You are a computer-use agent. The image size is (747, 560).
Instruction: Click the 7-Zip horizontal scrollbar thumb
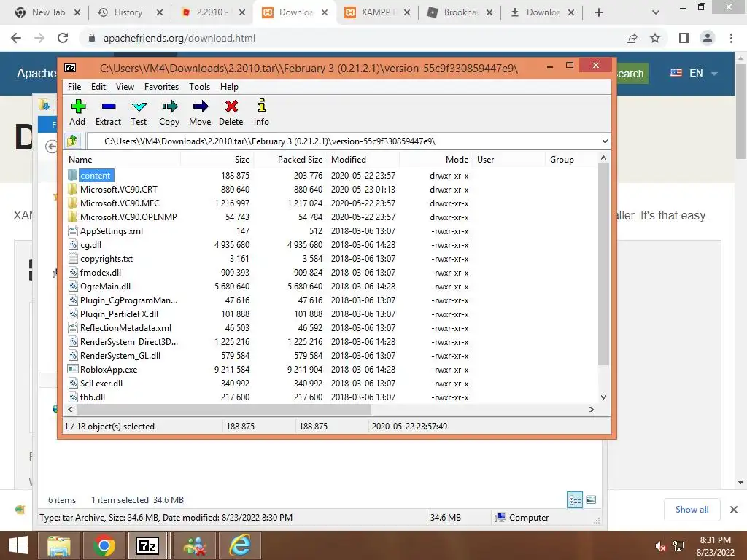pyautogui.click(x=223, y=409)
